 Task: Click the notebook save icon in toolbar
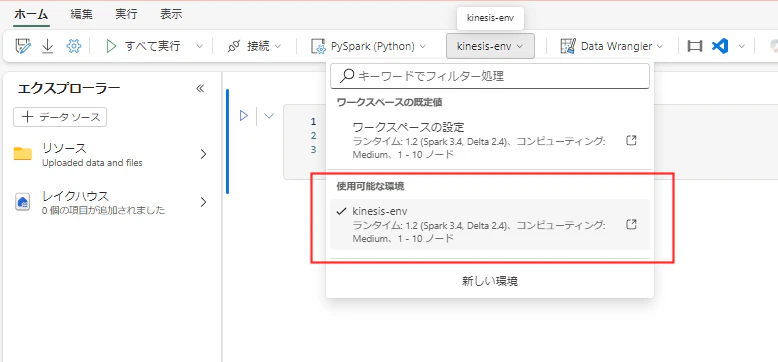coord(23,46)
